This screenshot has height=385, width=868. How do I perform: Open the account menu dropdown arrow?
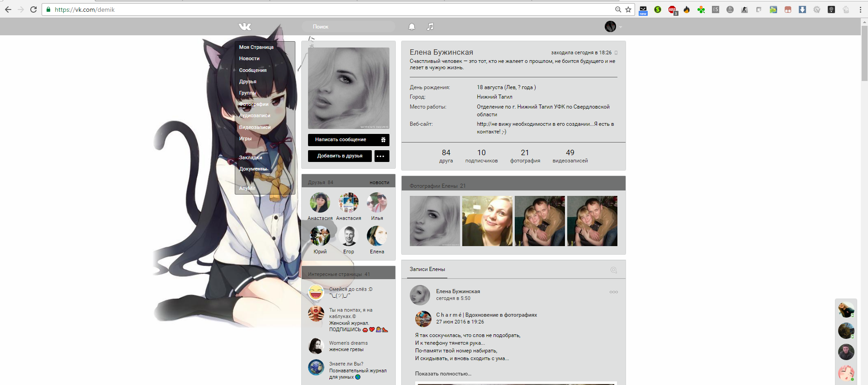tap(621, 27)
